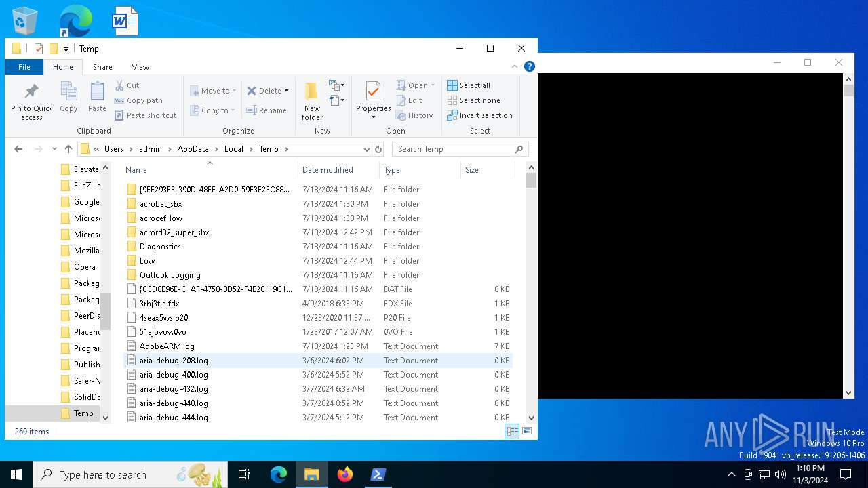Open Quick Access Toolbar customize arrow
This screenshot has width=868, height=488.
[x=66, y=49]
